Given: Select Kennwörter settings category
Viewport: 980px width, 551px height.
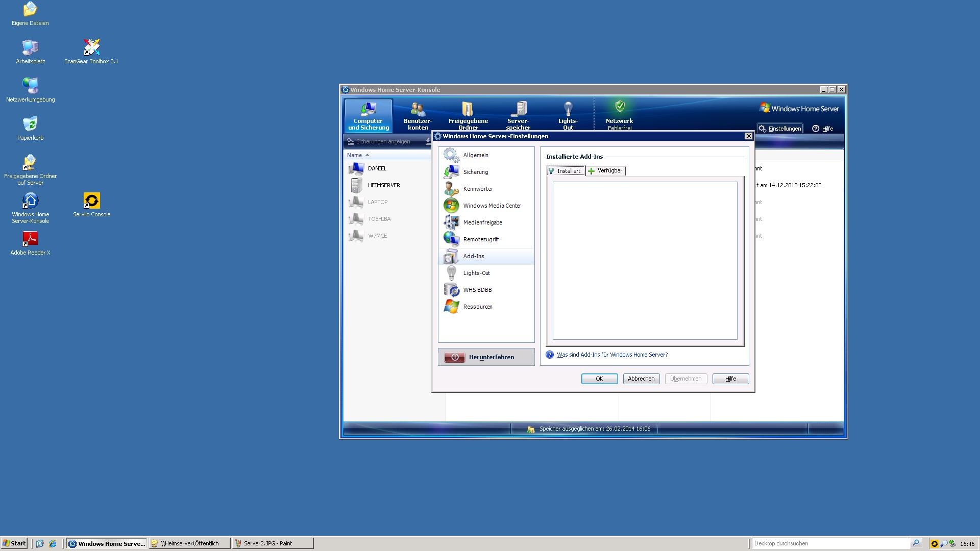Looking at the screenshot, I should click(x=486, y=189).
